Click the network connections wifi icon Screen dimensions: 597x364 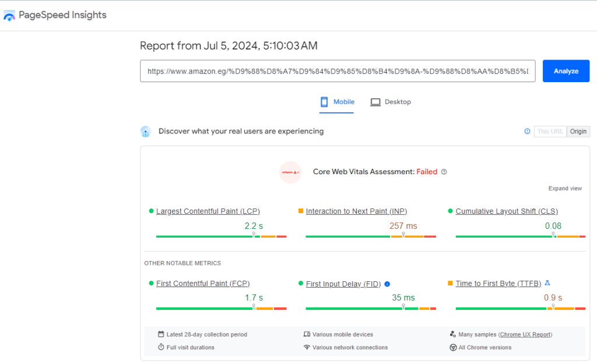(x=305, y=347)
